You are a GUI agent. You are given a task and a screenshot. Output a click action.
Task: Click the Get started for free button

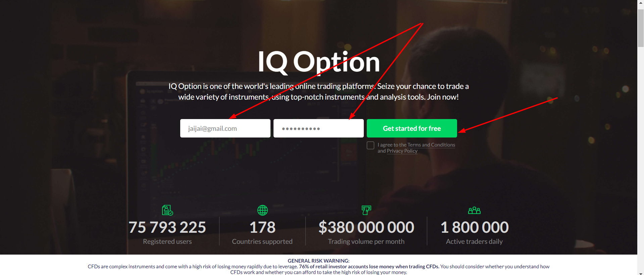(412, 128)
